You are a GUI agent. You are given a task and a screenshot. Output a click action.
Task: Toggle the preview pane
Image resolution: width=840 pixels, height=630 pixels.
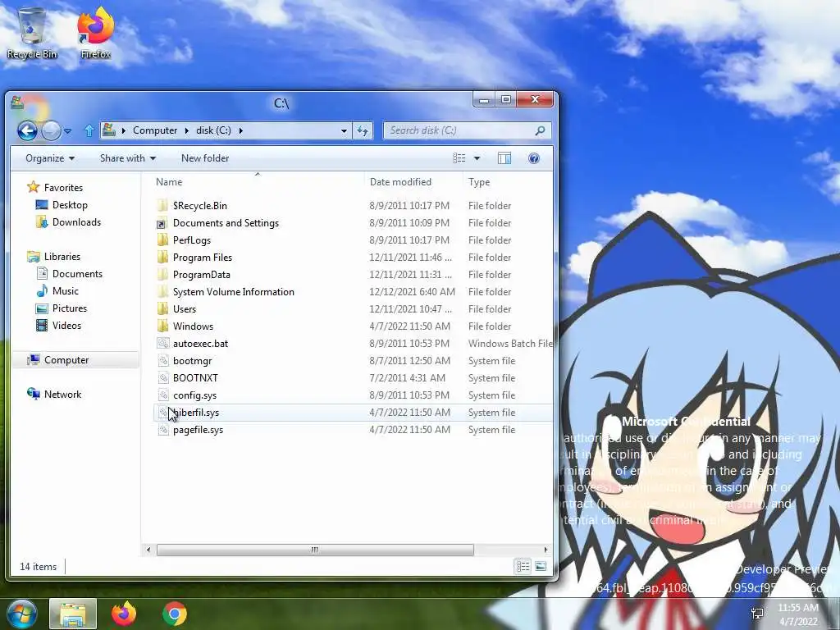[504, 158]
